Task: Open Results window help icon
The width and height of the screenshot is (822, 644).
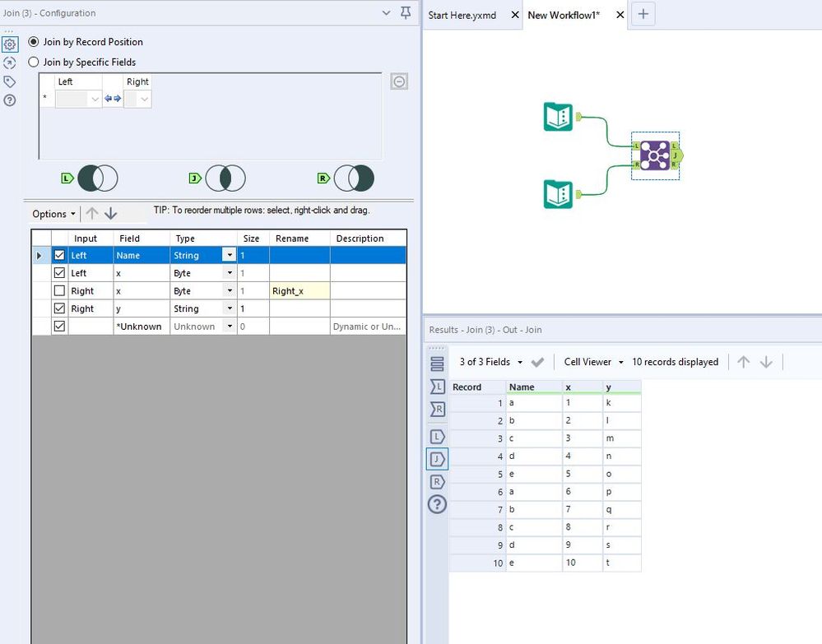Action: pos(437,504)
